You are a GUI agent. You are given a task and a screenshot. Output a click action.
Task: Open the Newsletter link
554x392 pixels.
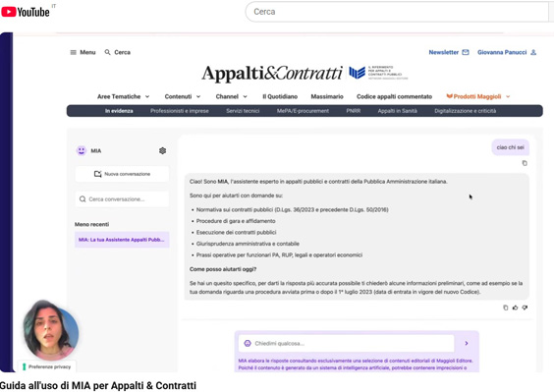(443, 52)
